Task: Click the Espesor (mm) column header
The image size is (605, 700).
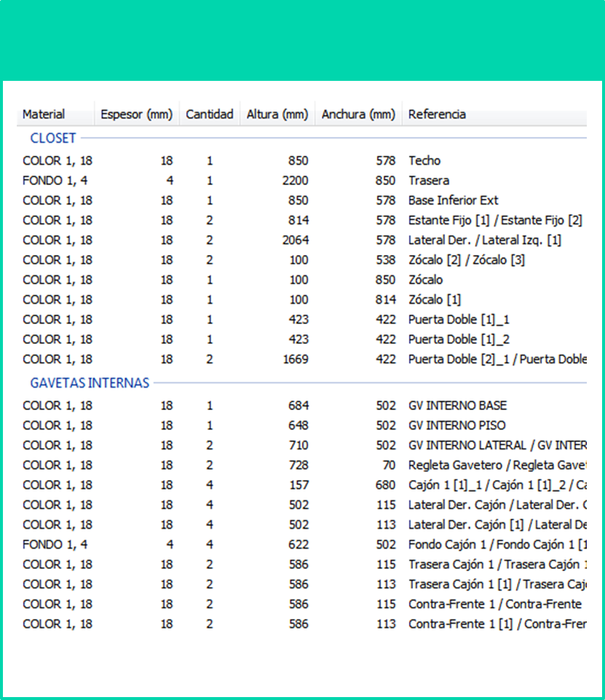Action: (137, 114)
